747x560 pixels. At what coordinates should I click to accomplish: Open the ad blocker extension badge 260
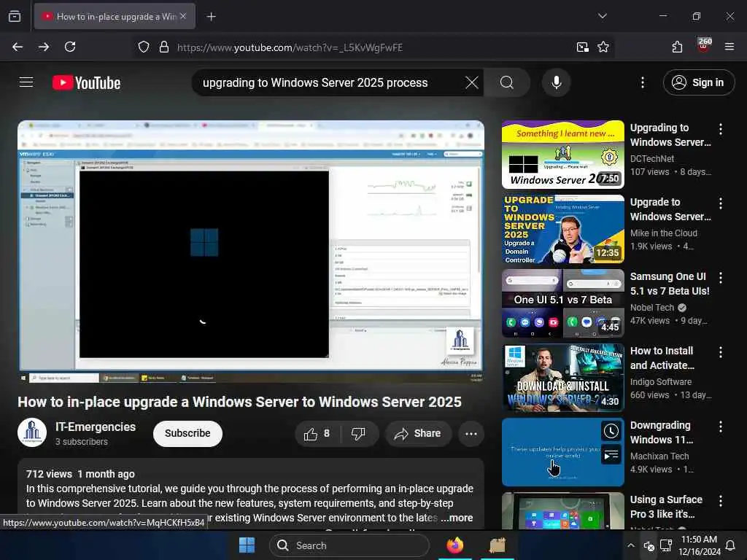[704, 45]
